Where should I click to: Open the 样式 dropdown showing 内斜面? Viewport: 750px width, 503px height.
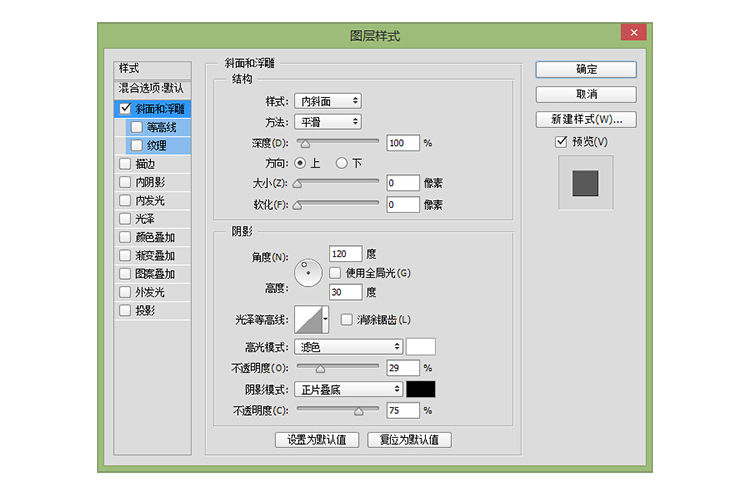(327, 101)
